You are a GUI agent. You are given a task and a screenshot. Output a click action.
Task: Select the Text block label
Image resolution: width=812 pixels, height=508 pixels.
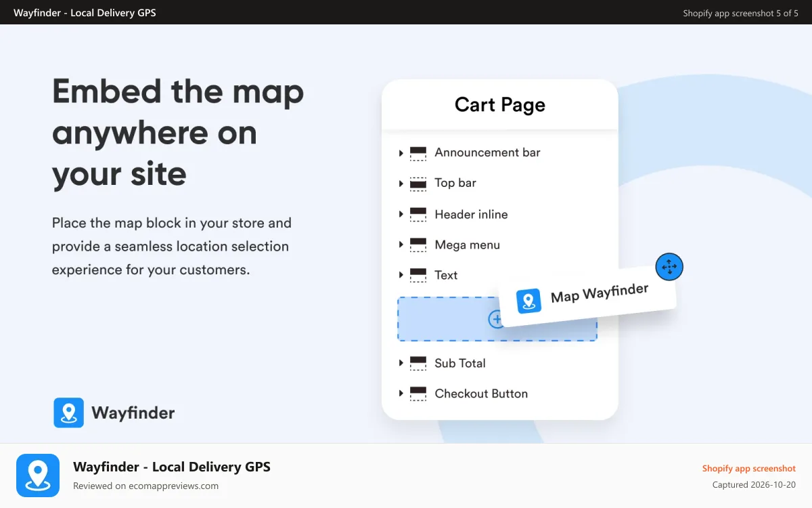446,275
